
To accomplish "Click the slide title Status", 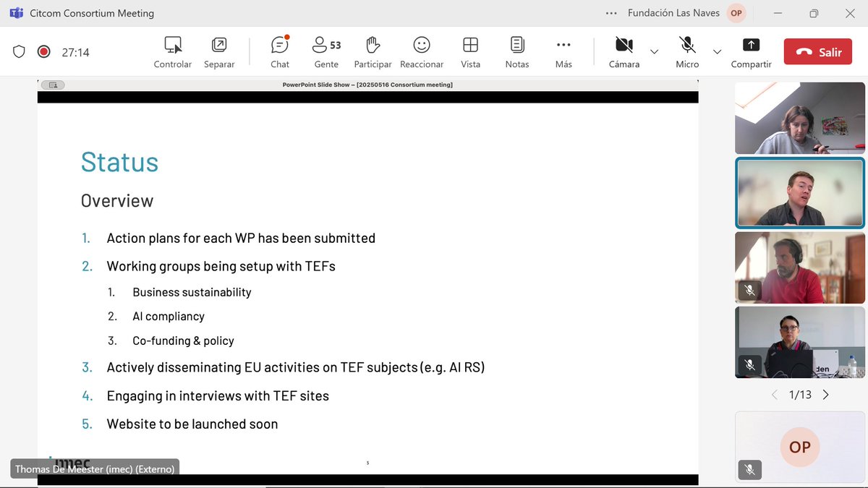I will 119,162.
